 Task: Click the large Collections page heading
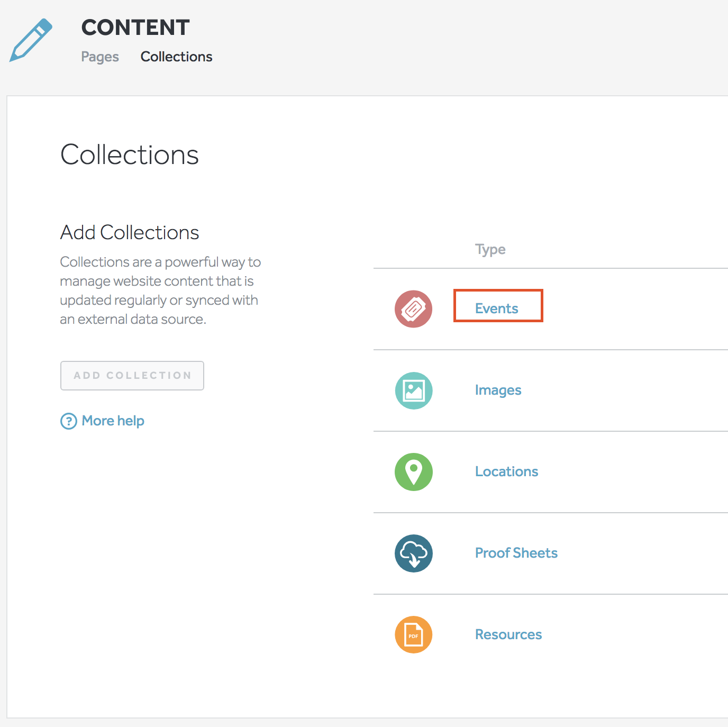pos(130,155)
